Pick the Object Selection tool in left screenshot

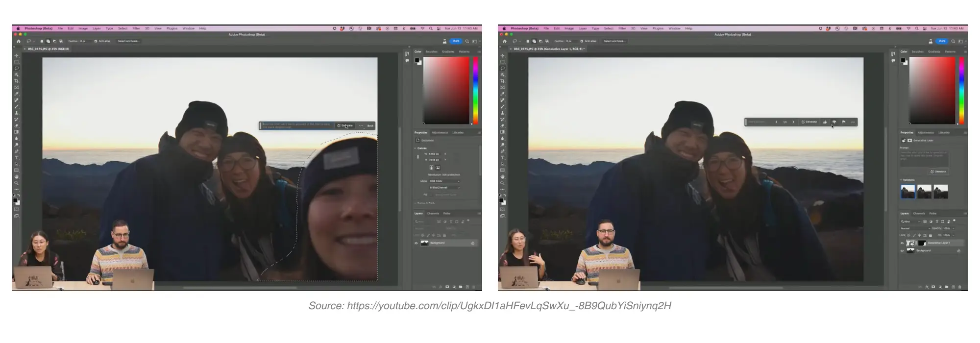click(x=16, y=75)
